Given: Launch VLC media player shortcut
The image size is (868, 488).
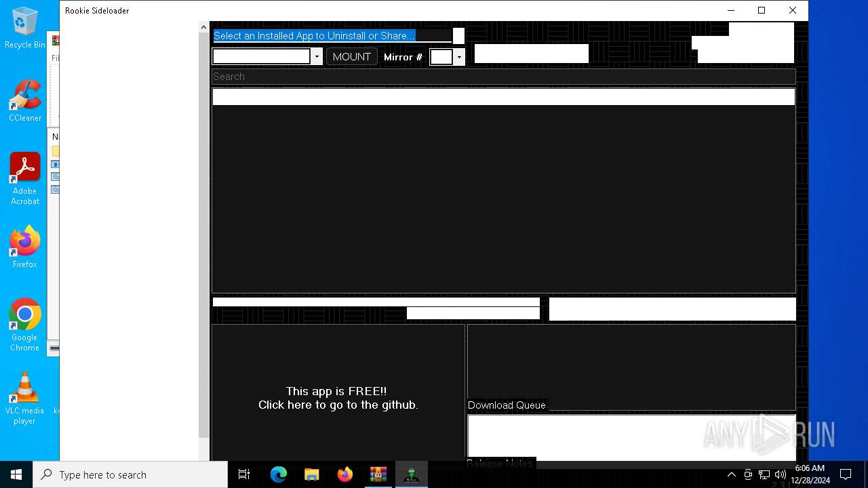Looking at the screenshot, I should tap(25, 399).
